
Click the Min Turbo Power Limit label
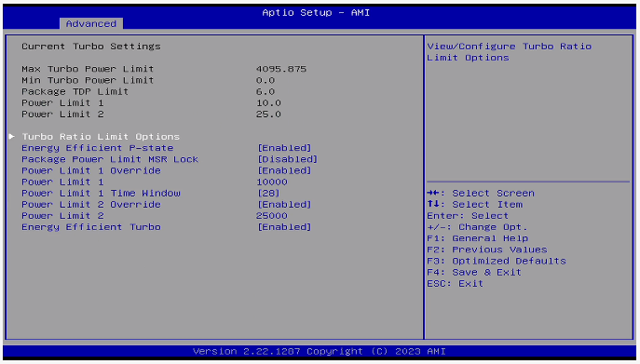point(88,80)
